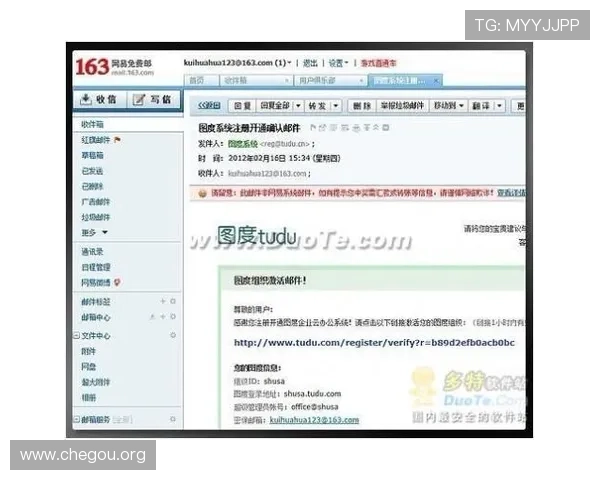The width and height of the screenshot is (600, 480).
Task: Click the 翻译 translate button
Action: tap(481, 106)
